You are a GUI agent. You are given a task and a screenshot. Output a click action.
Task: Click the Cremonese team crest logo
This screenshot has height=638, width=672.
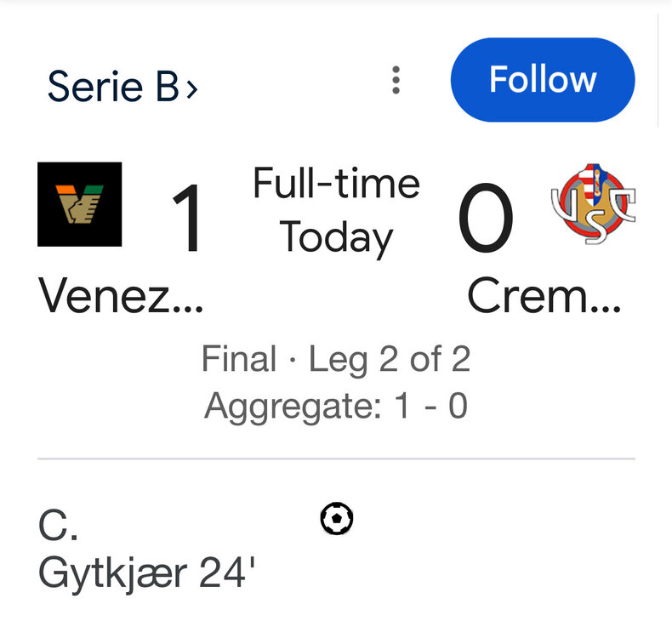593,204
